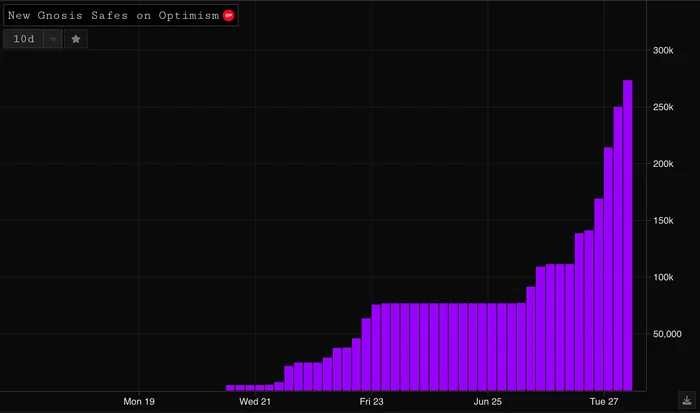
Task: Open the 10d time range dropdown arrow
Action: (53, 39)
